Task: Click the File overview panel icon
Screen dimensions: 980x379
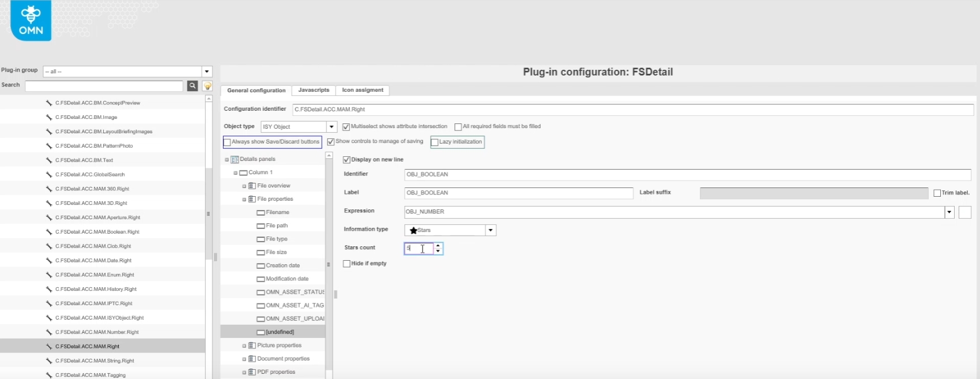Action: click(x=252, y=186)
